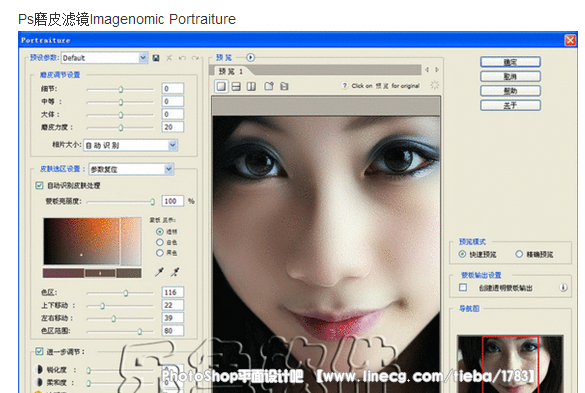
Task: Click info icon beside 创建透明蒙板输出
Action: [x=563, y=287]
